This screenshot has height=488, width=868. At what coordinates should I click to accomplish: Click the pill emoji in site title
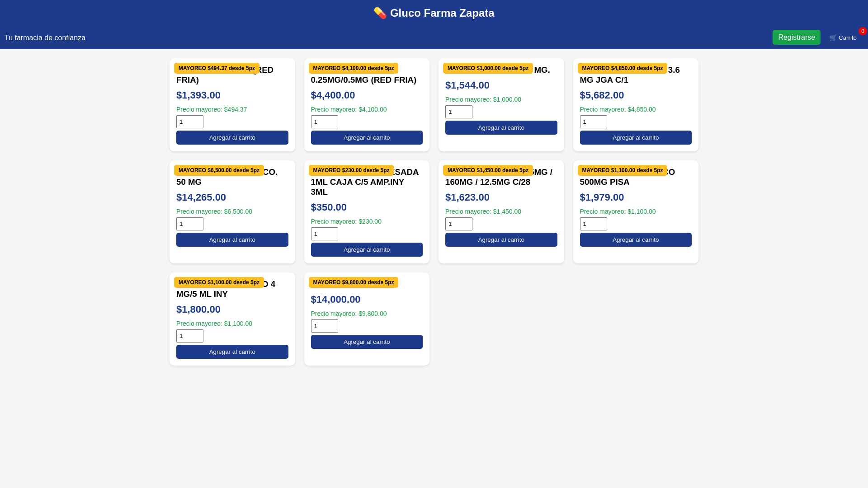(x=380, y=13)
